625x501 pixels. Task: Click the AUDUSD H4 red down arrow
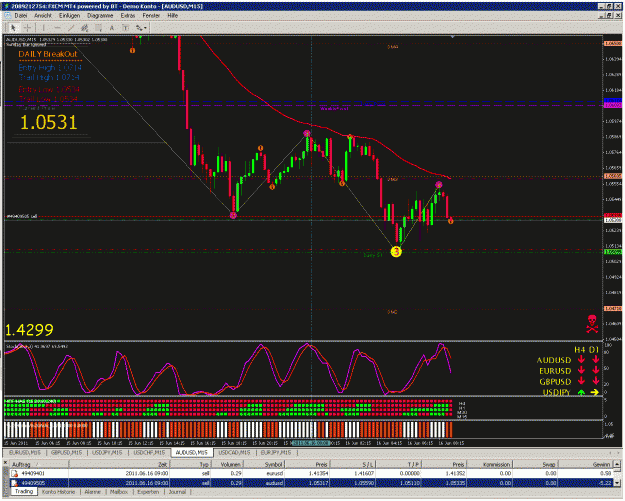pos(581,360)
